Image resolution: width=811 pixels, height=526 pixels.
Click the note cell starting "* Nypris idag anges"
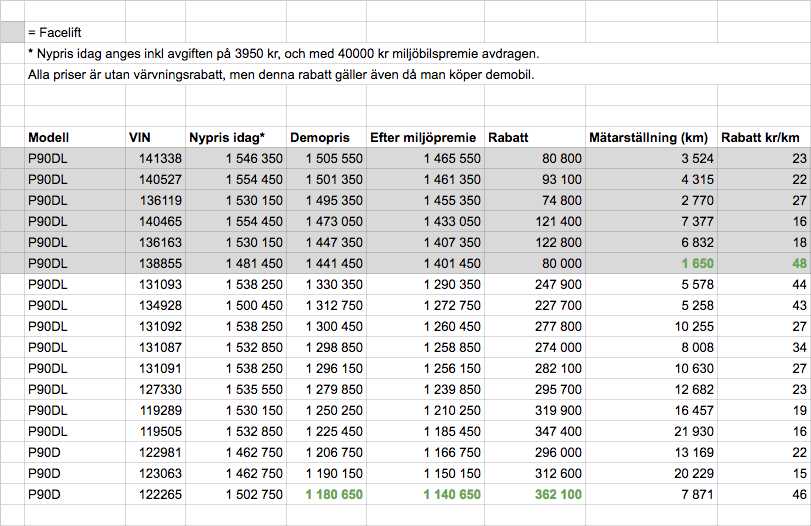pos(290,54)
